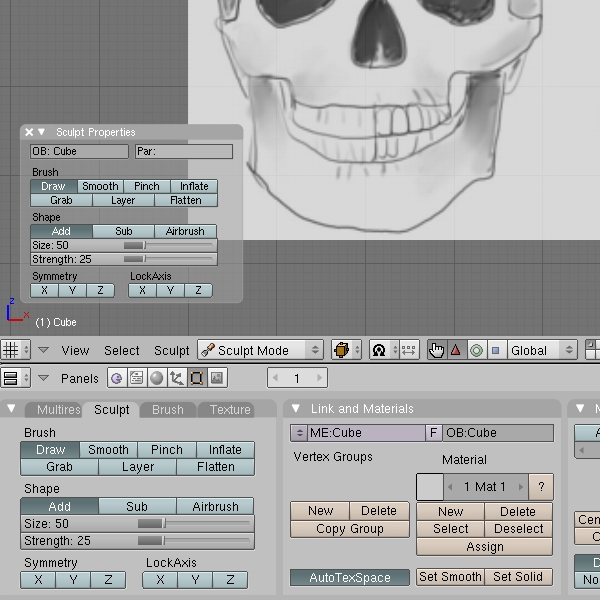Collapse the Link and Materials panel
This screenshot has height=600, width=600.
pyautogui.click(x=295, y=409)
